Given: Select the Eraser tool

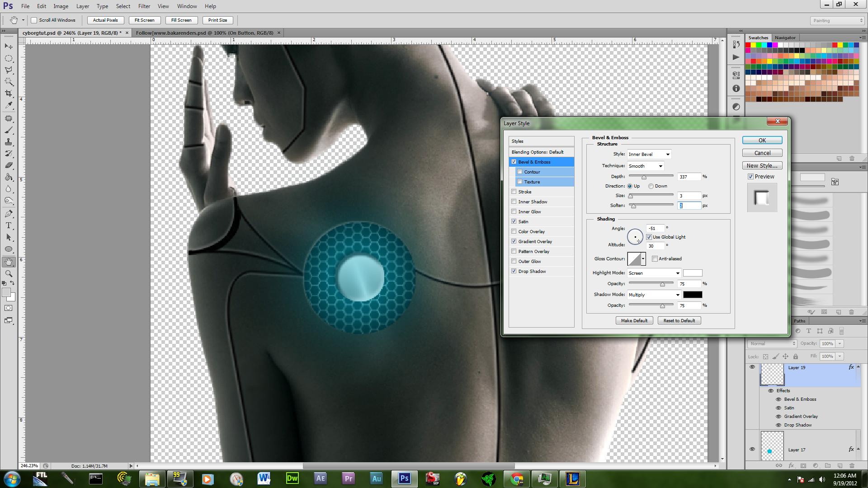Looking at the screenshot, I should click(9, 165).
